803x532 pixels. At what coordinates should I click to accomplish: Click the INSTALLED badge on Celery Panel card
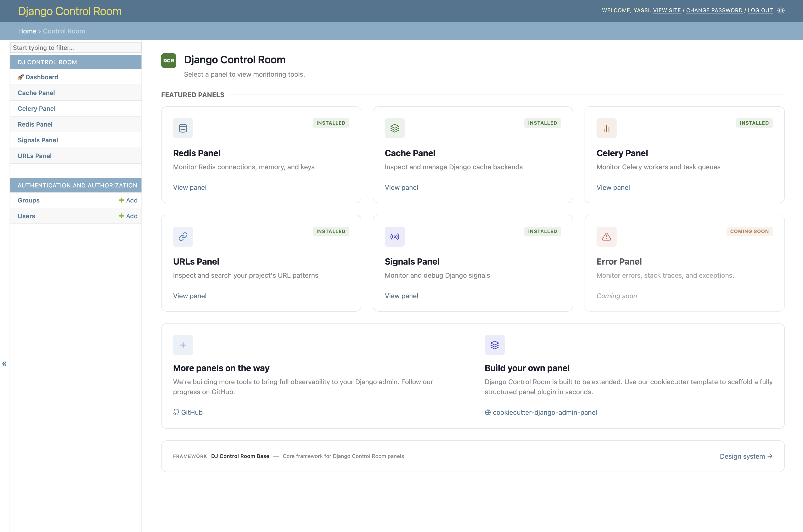tap(754, 123)
